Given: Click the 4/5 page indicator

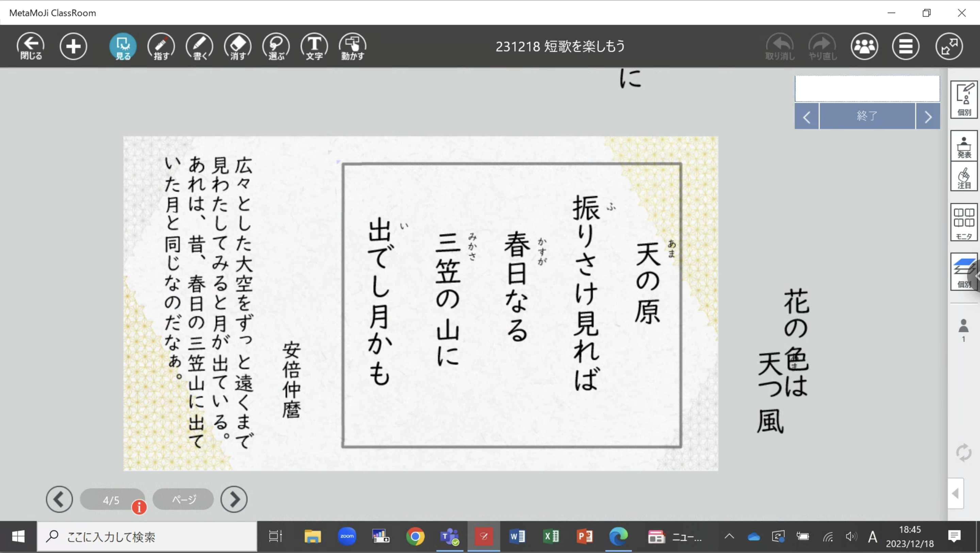Looking at the screenshot, I should (x=111, y=500).
